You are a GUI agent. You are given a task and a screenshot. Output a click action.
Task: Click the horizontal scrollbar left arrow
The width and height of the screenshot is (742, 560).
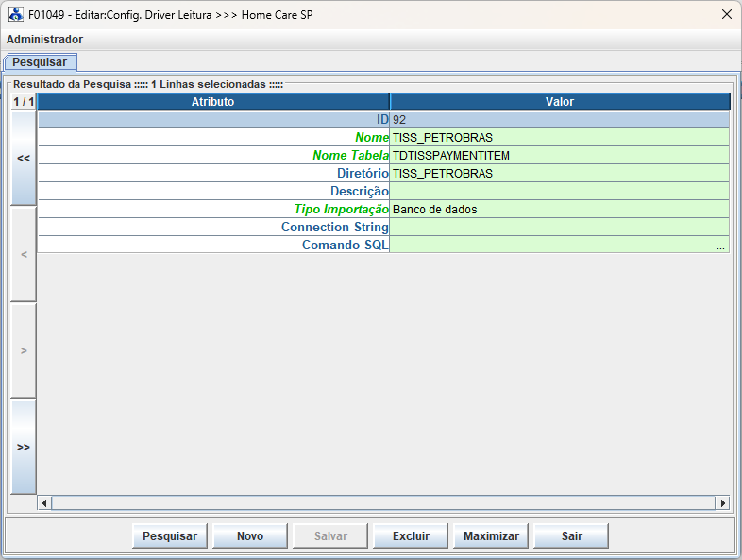click(x=44, y=503)
